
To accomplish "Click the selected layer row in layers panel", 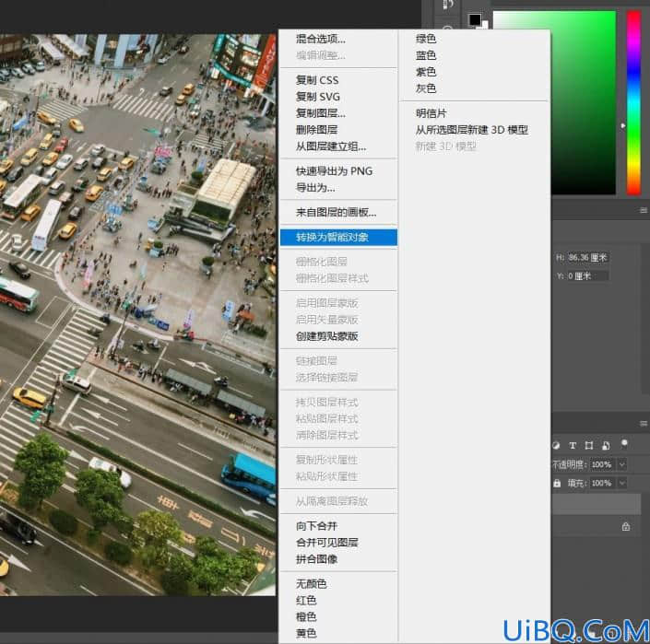I will point(597,504).
